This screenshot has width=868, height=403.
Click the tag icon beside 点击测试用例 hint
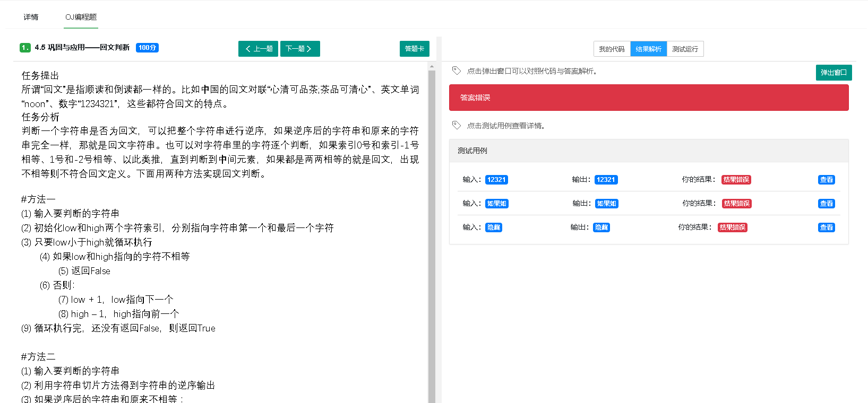[456, 125]
